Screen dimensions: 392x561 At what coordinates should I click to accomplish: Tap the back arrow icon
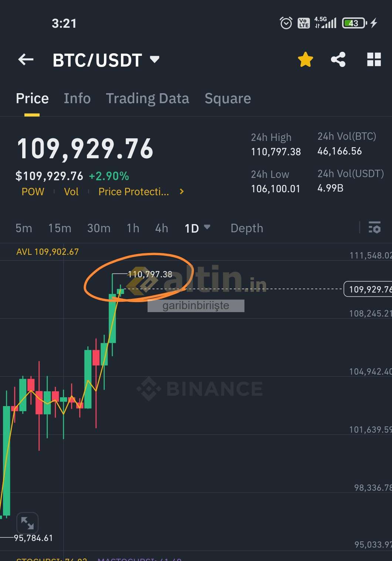click(x=26, y=60)
